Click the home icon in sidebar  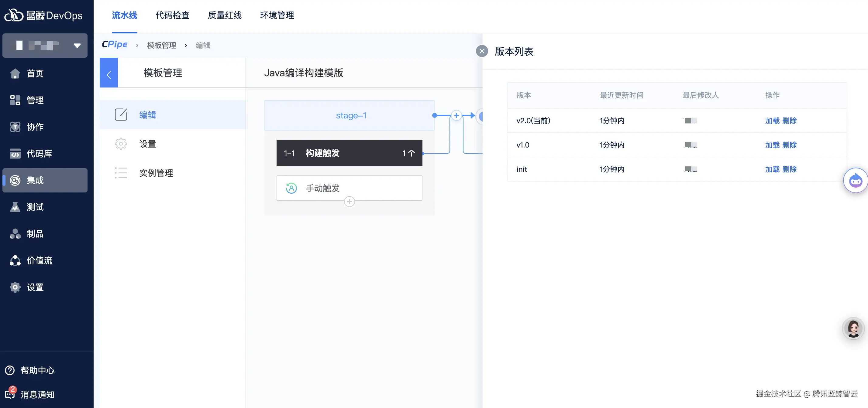[x=15, y=73]
